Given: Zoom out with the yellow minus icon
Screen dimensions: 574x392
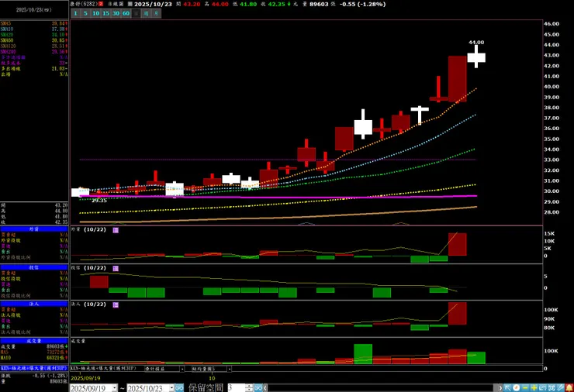Looking at the screenshot, I should [x=525, y=387].
